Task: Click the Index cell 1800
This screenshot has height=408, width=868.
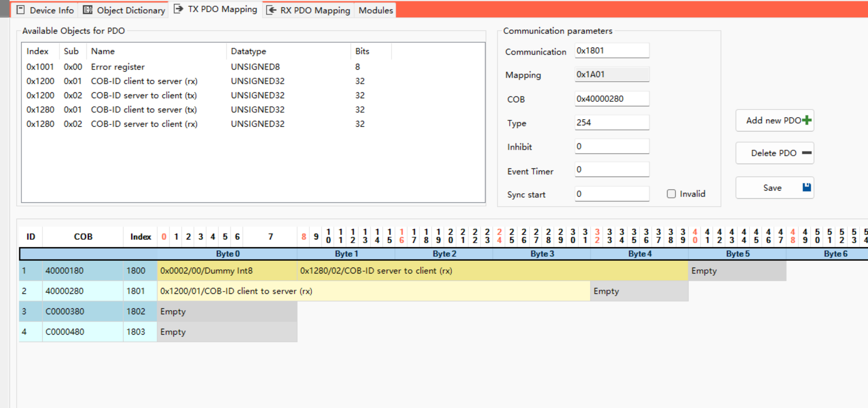Action: (x=140, y=271)
